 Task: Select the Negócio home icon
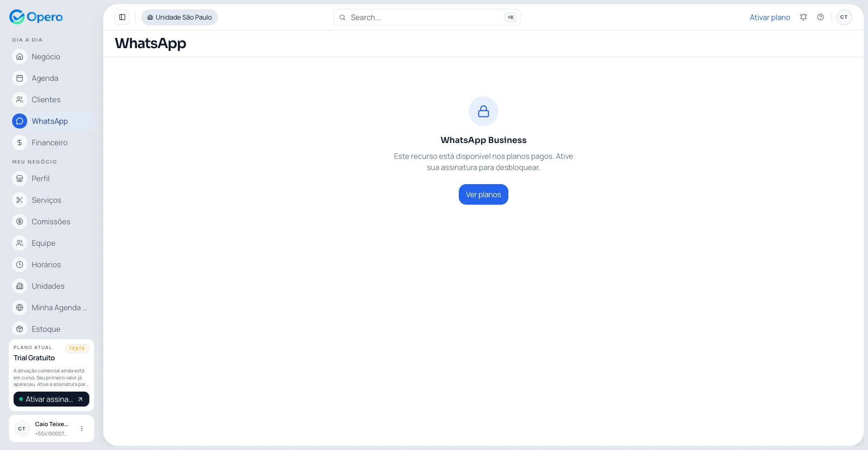pyautogui.click(x=19, y=57)
